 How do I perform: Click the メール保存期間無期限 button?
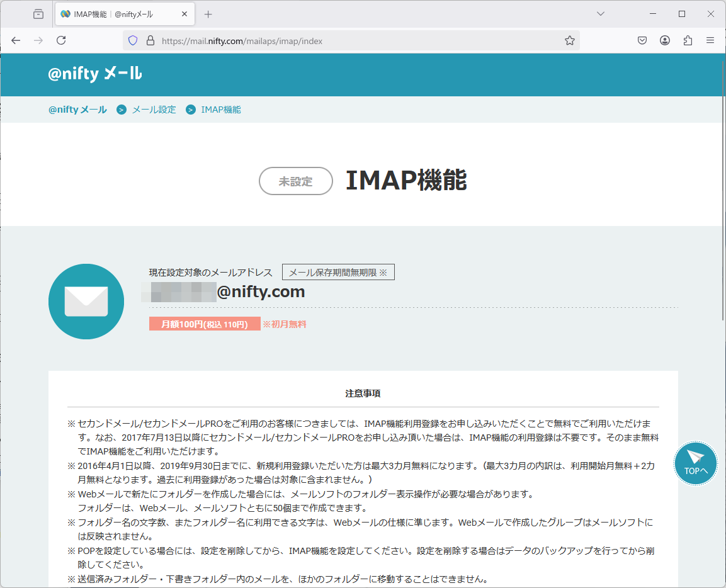point(338,272)
